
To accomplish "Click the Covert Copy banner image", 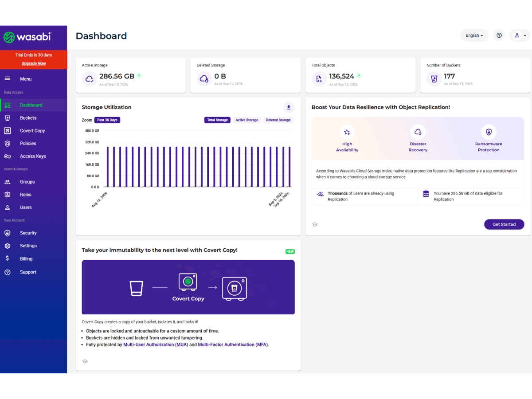I will (x=188, y=287).
